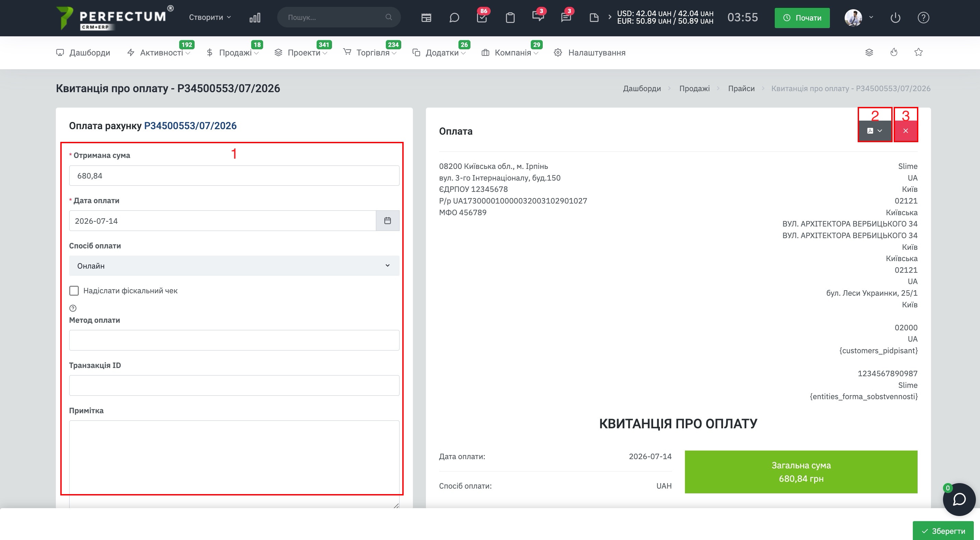
Task: Focus the Транзакція ID input field
Action: coord(234,385)
